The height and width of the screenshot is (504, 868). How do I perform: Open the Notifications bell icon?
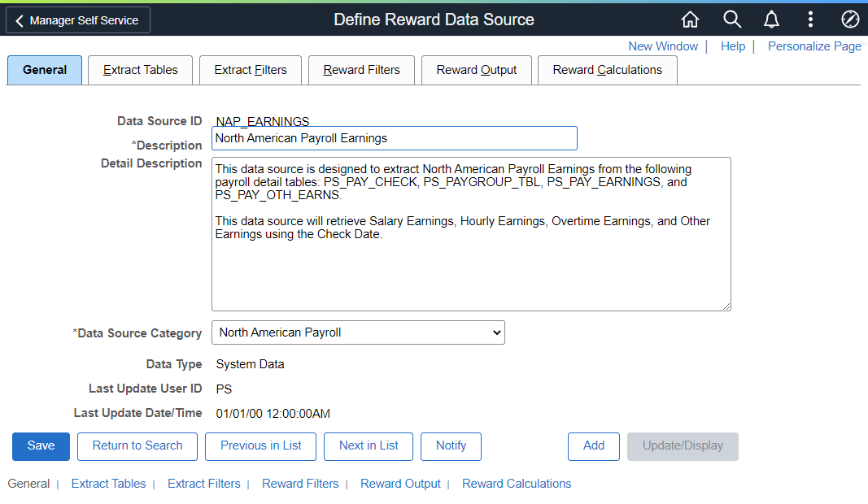771,20
